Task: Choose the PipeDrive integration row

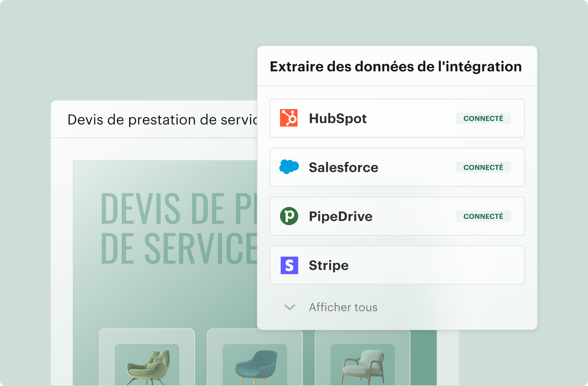Action: (397, 216)
